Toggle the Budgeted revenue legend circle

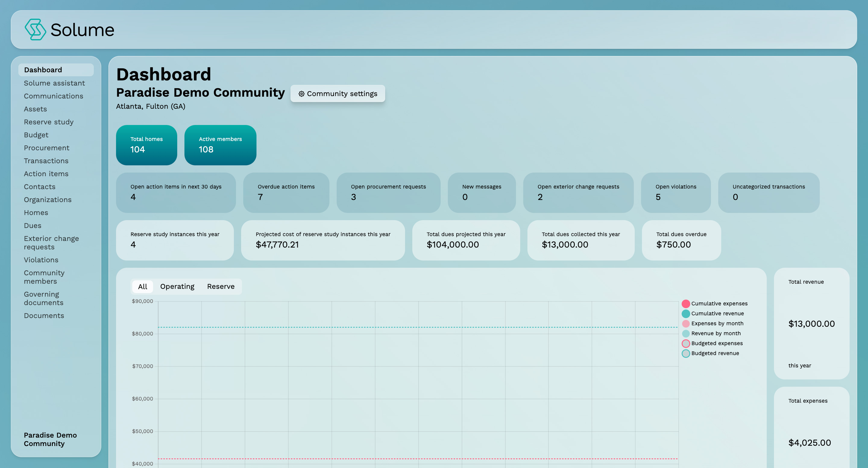tap(685, 353)
